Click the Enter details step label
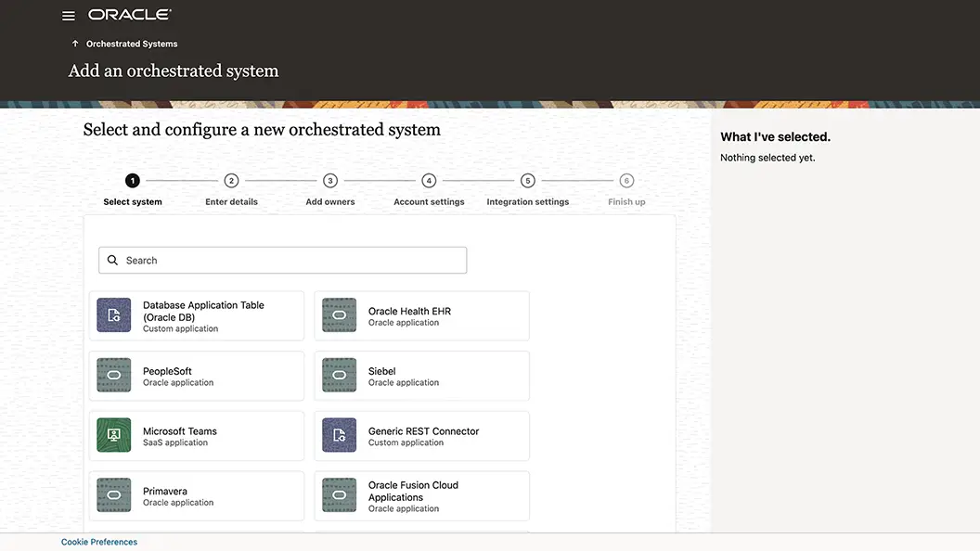Screen dimensions: 980x551 click(231, 202)
